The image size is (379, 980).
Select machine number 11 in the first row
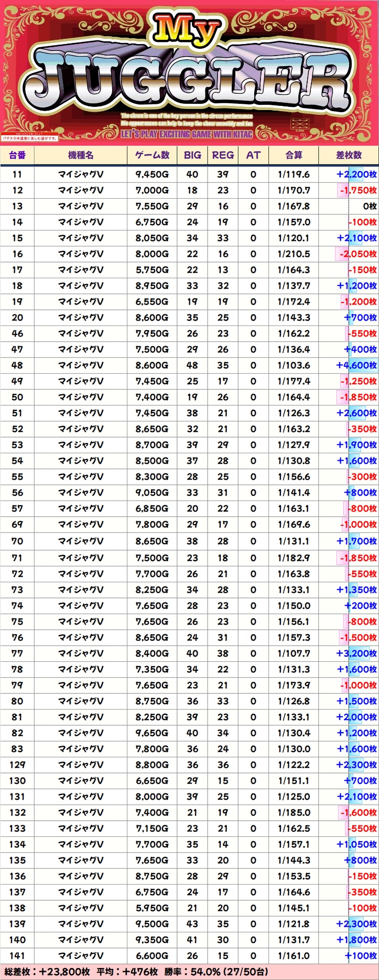pyautogui.click(x=17, y=175)
